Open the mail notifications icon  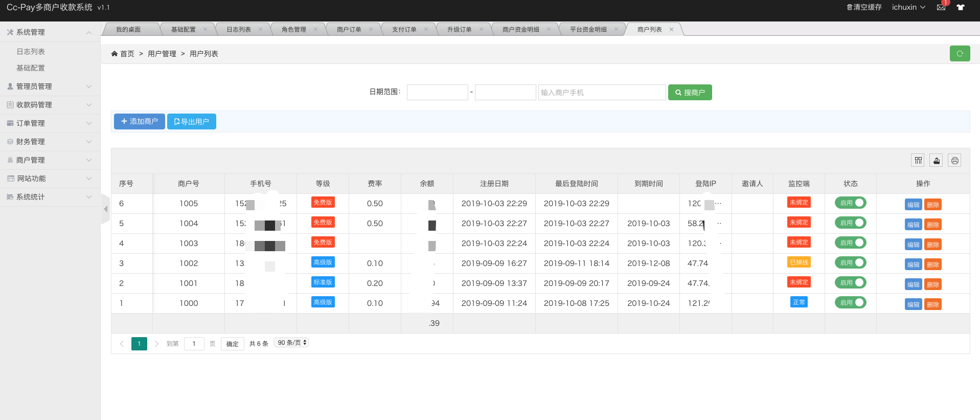(941, 7)
